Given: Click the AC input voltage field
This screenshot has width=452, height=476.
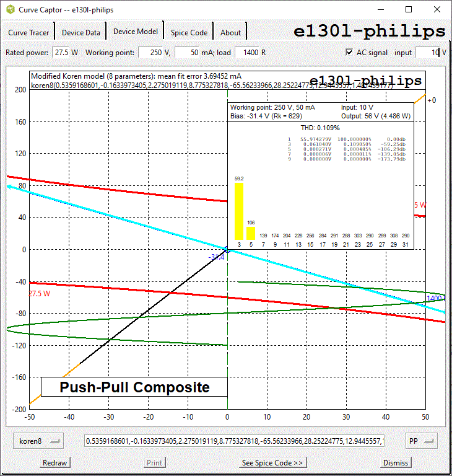Looking at the screenshot, I should (x=428, y=53).
